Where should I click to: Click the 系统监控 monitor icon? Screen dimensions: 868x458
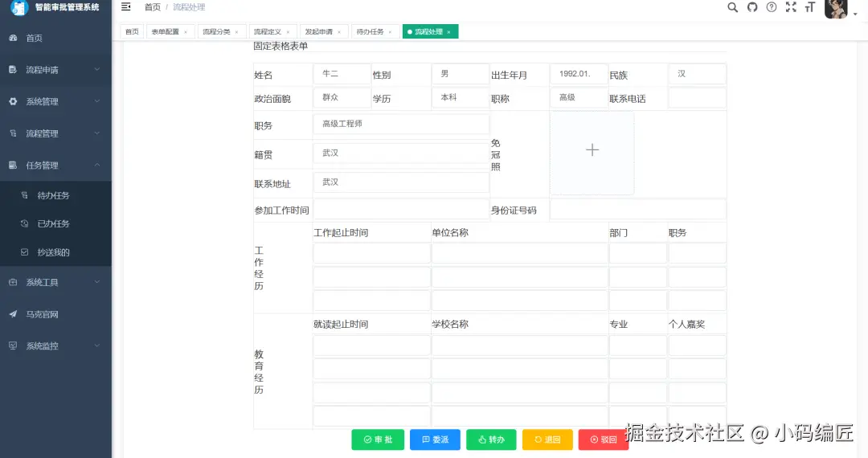(x=14, y=346)
